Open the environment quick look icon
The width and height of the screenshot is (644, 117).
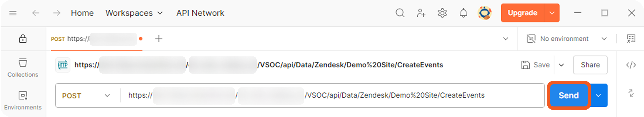[x=631, y=39]
